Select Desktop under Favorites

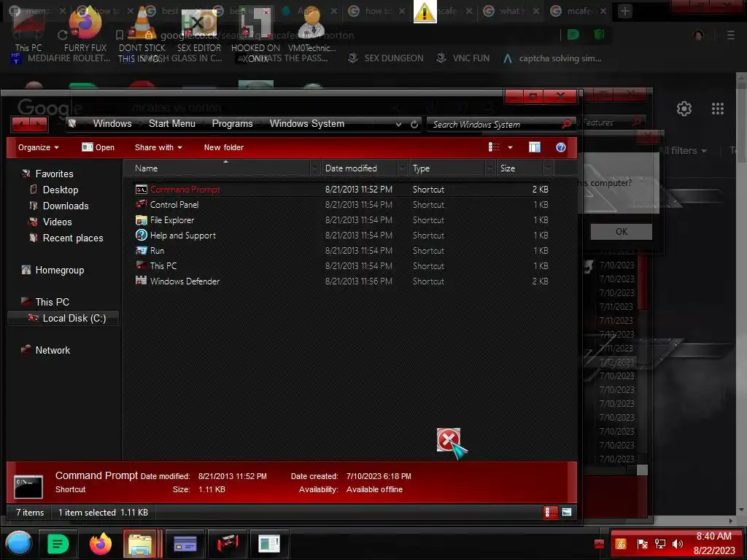pos(61,190)
